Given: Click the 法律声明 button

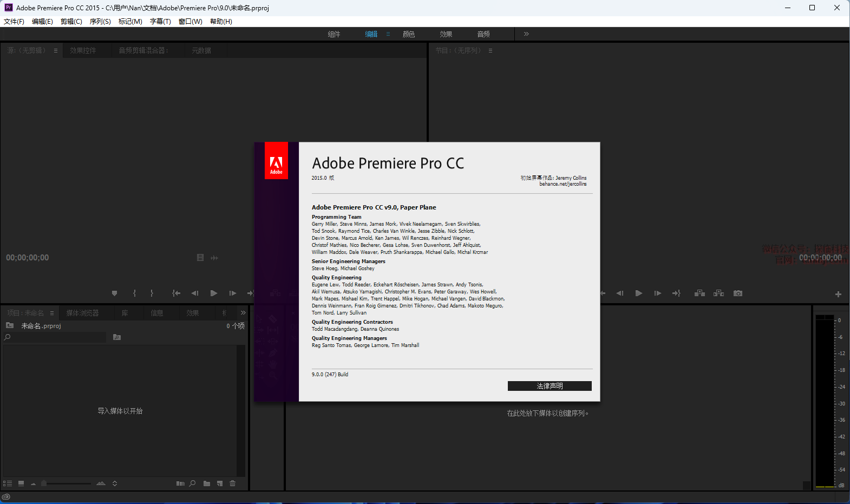Looking at the screenshot, I should (x=550, y=386).
